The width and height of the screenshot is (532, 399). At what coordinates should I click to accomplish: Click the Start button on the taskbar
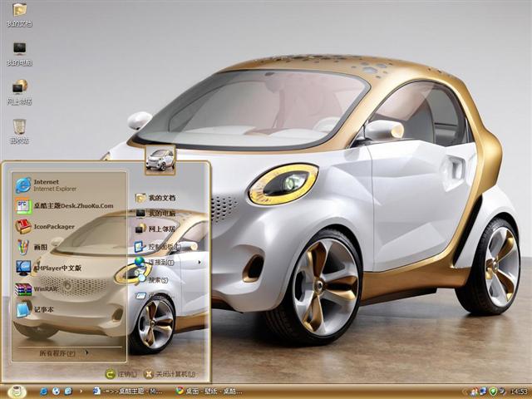coord(17,392)
